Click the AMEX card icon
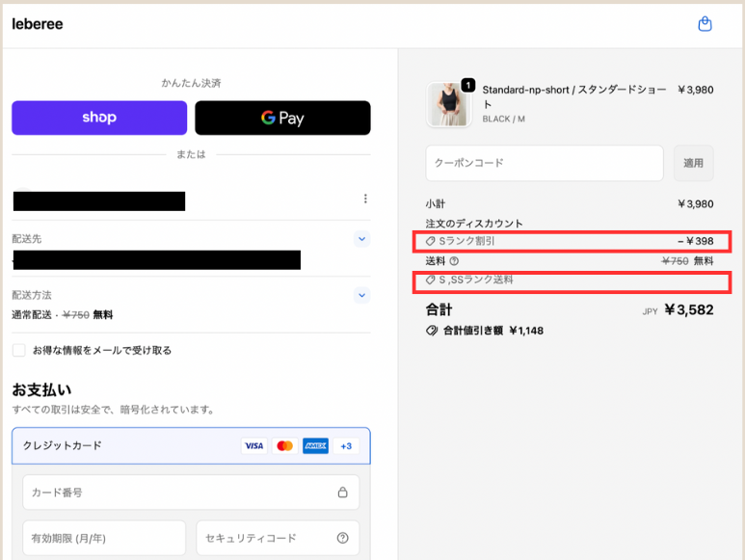This screenshot has width=745, height=560. 315,446
